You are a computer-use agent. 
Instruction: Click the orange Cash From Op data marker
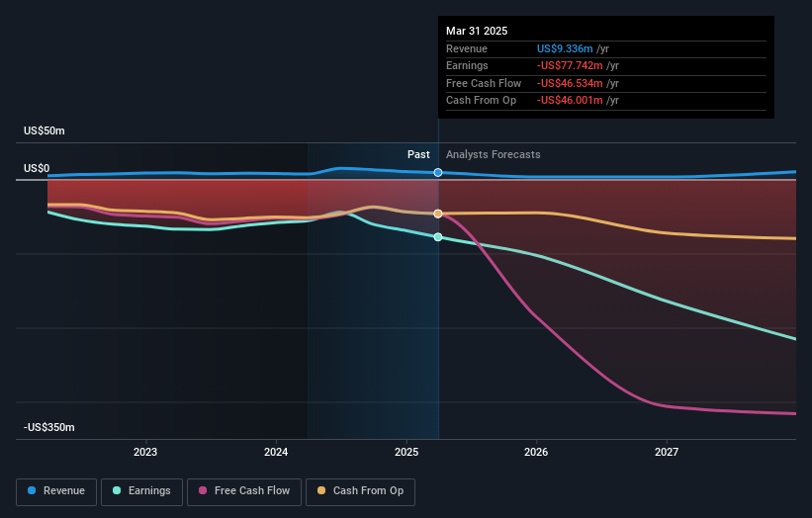(x=438, y=214)
